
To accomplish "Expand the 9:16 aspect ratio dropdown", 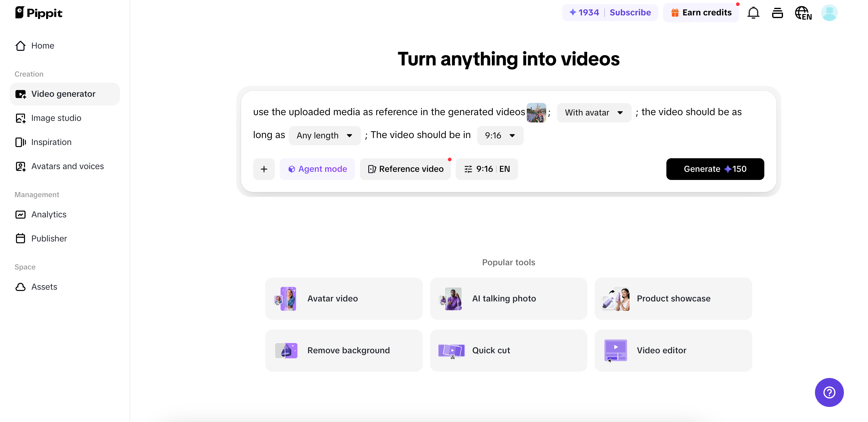I will click(500, 136).
